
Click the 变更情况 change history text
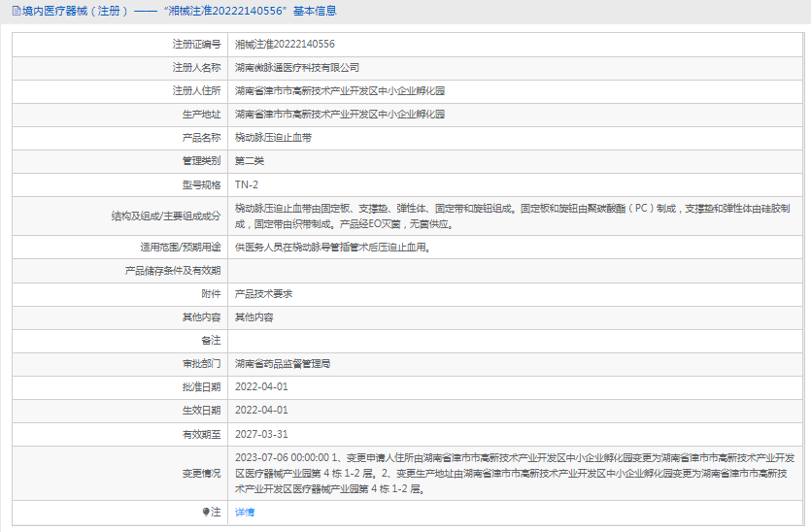(515, 473)
